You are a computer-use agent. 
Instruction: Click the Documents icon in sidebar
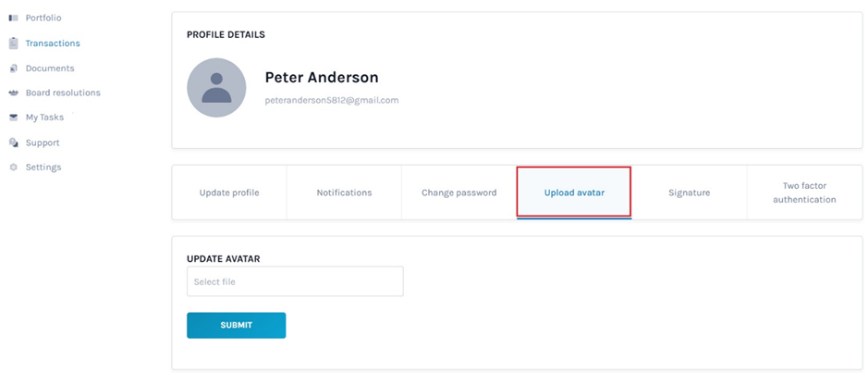click(x=14, y=68)
